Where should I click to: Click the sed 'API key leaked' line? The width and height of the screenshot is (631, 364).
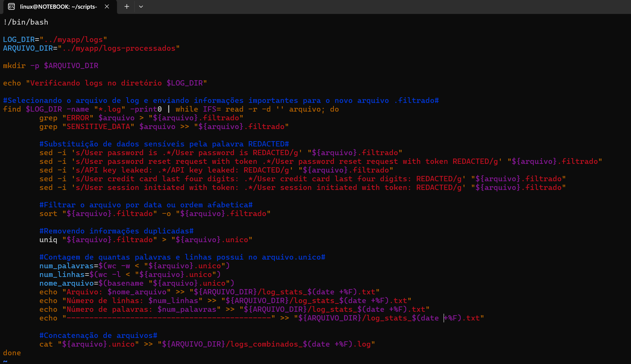coord(216,170)
